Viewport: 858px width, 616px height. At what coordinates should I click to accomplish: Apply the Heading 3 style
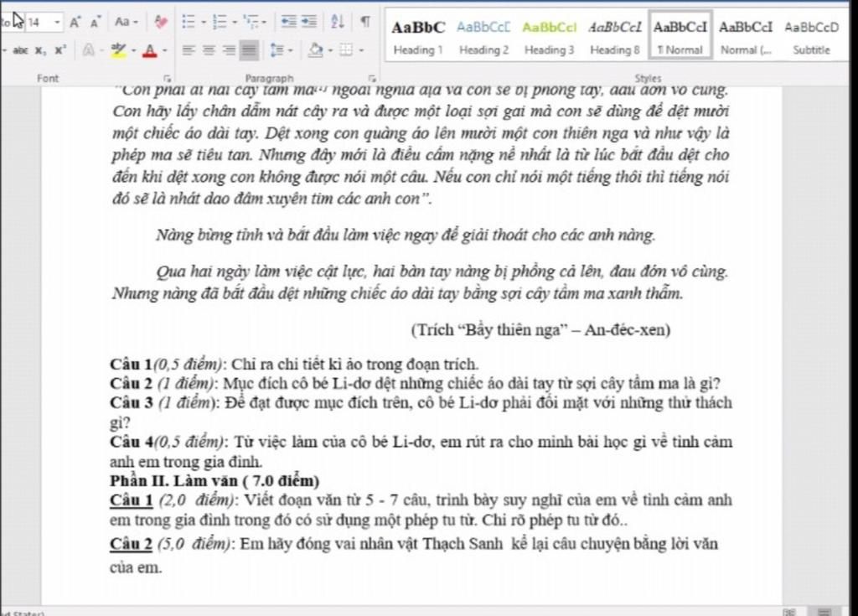click(550, 35)
